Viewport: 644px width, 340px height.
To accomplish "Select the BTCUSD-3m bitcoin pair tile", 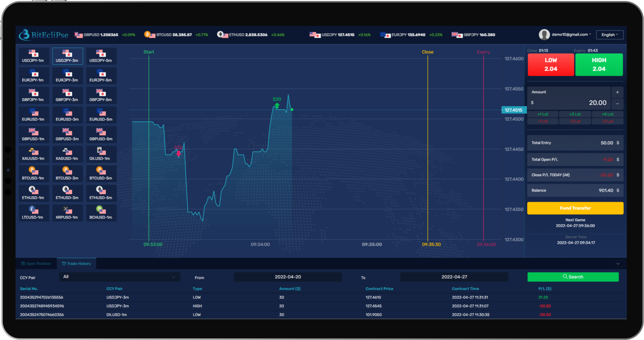I will click(x=67, y=174).
